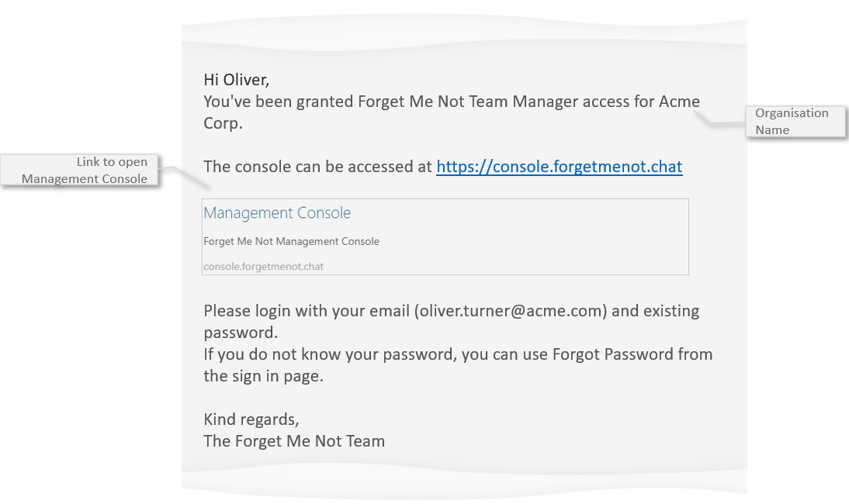This screenshot has width=849, height=504.
Task: Click the 'the sign in page' text
Action: (x=262, y=376)
